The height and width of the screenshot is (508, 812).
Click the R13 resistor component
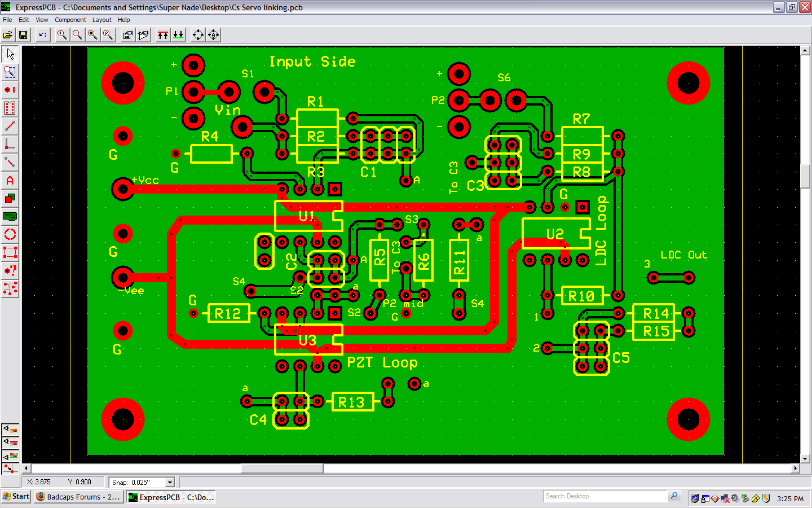(x=352, y=402)
